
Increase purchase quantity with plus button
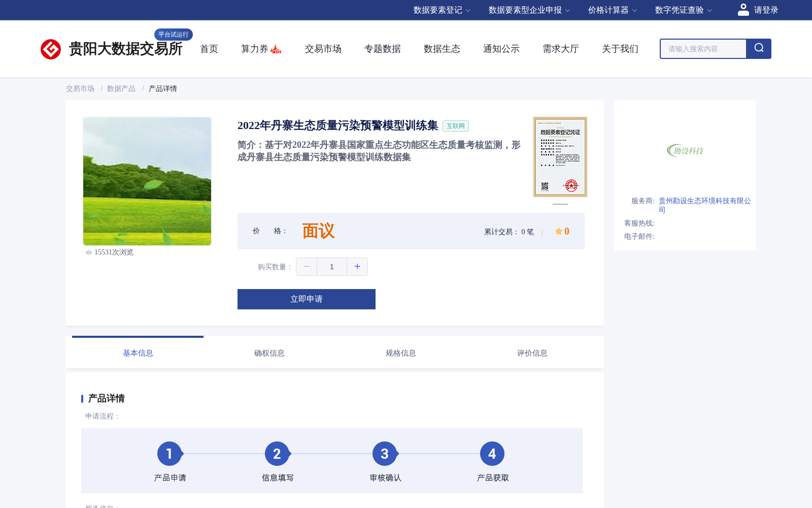click(x=357, y=267)
